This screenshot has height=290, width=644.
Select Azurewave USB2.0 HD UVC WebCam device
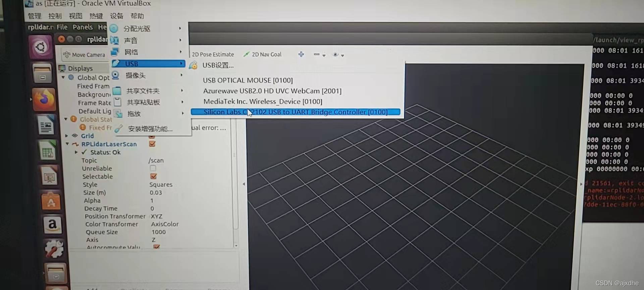pos(272,91)
